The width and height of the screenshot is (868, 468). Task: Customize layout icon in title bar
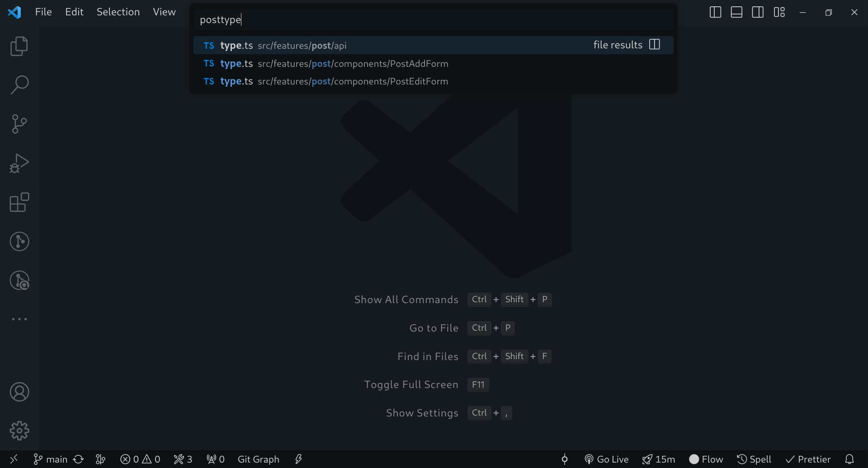tap(779, 12)
